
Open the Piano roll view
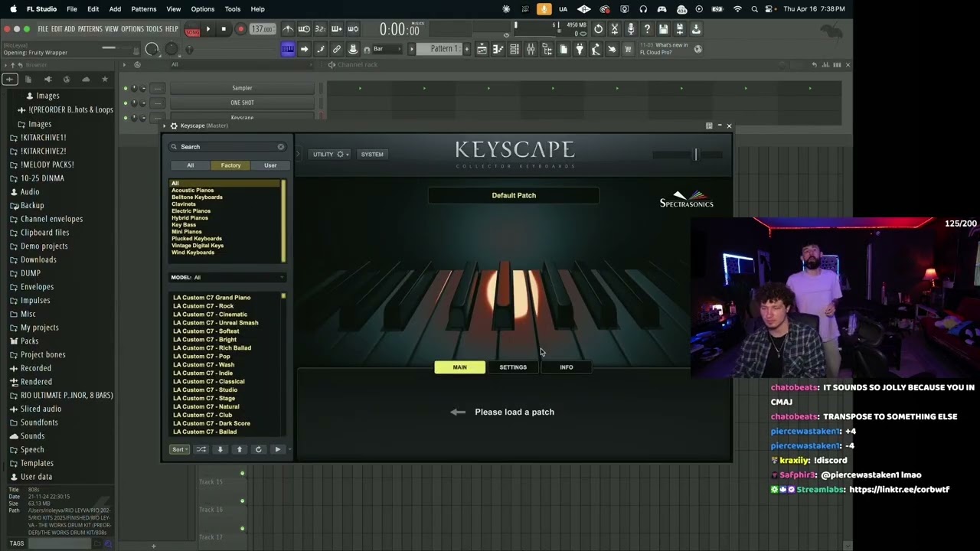coord(498,49)
